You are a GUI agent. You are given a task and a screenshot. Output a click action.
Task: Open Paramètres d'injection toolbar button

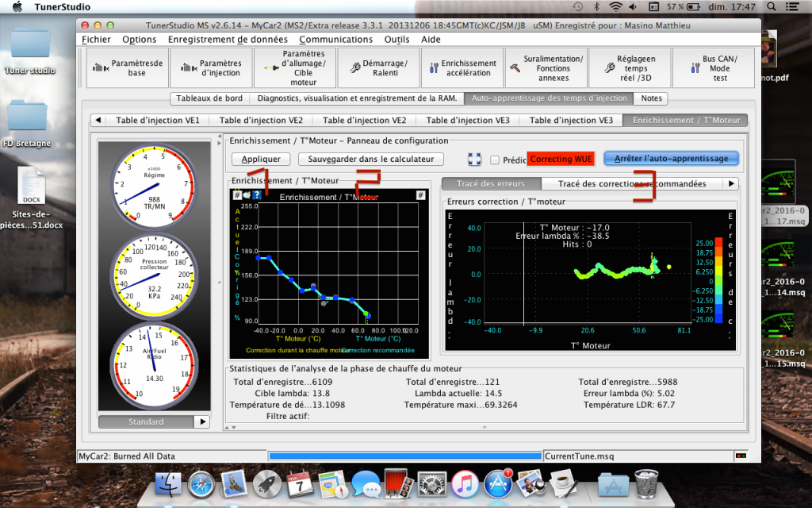(211, 68)
